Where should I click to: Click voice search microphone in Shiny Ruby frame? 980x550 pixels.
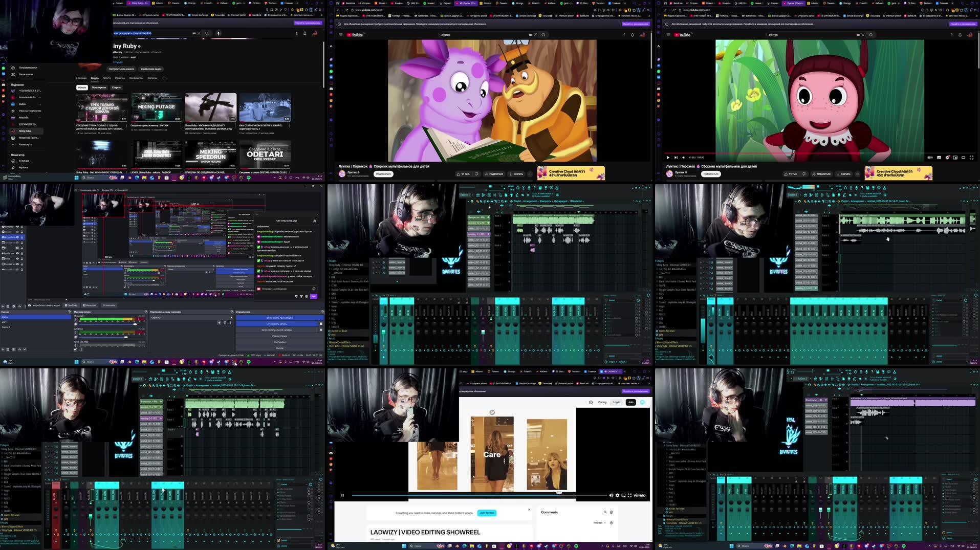click(219, 33)
